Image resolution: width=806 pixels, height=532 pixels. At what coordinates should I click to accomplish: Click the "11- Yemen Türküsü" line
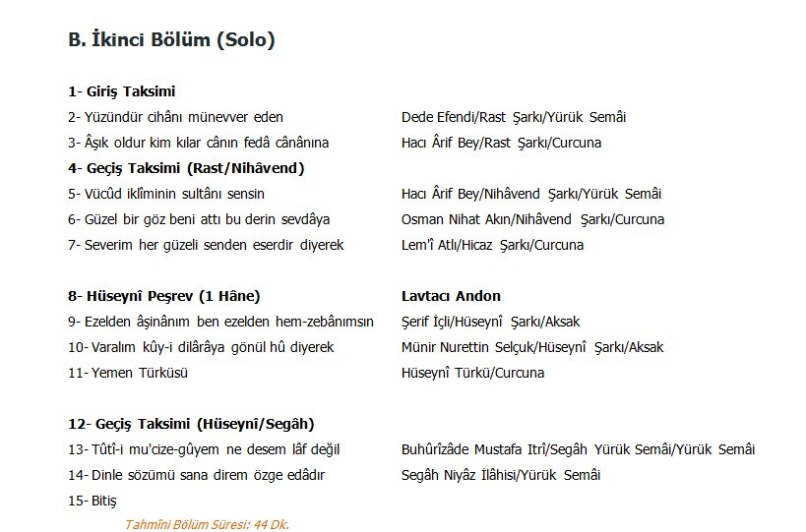pos(128,373)
